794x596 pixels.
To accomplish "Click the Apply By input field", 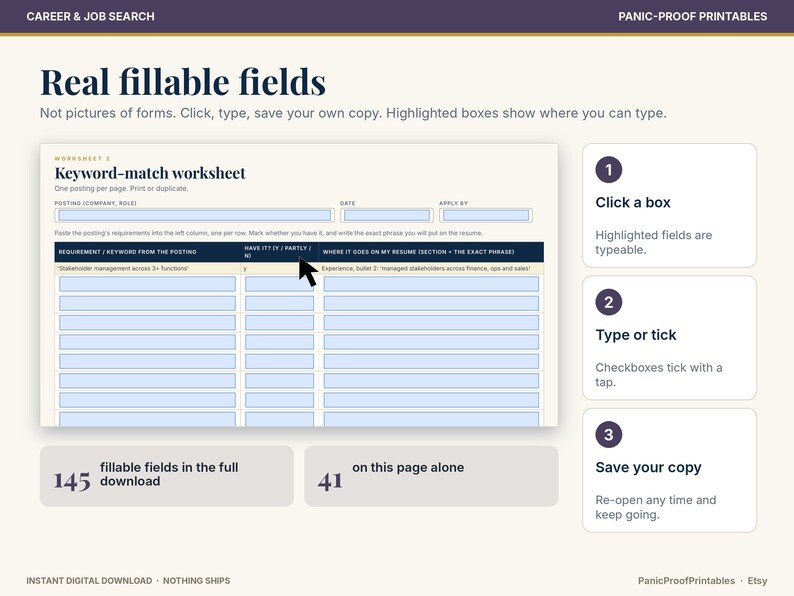I will point(486,215).
